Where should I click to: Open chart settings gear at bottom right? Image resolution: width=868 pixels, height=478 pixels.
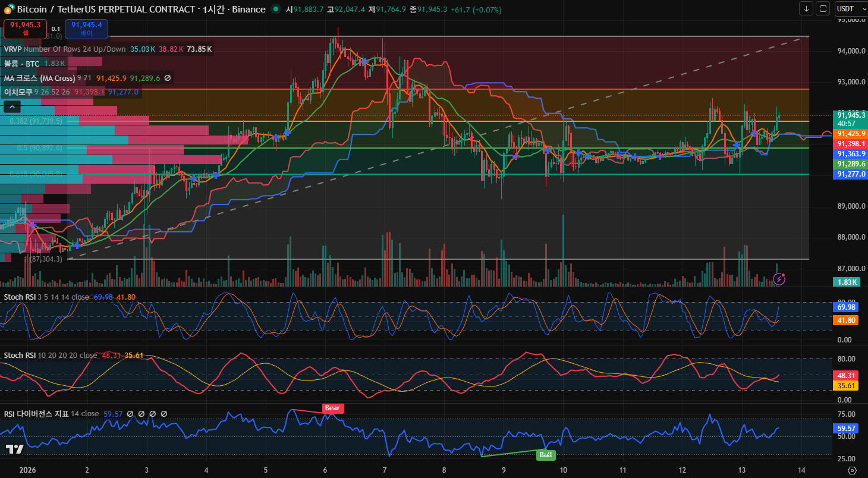coord(852,470)
